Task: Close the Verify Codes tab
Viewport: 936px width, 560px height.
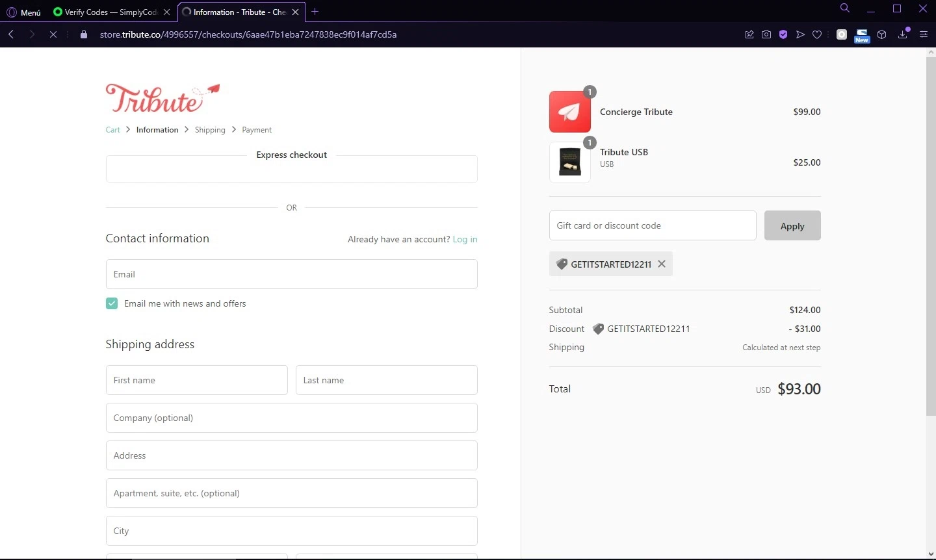Action: [166, 12]
